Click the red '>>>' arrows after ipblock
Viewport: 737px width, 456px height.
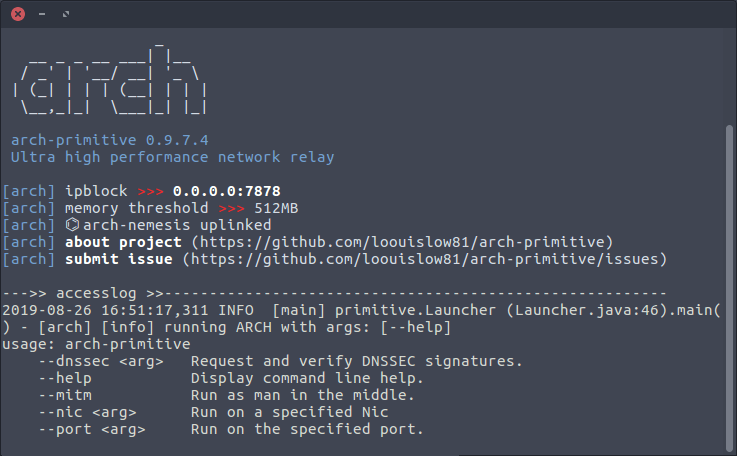150,192
